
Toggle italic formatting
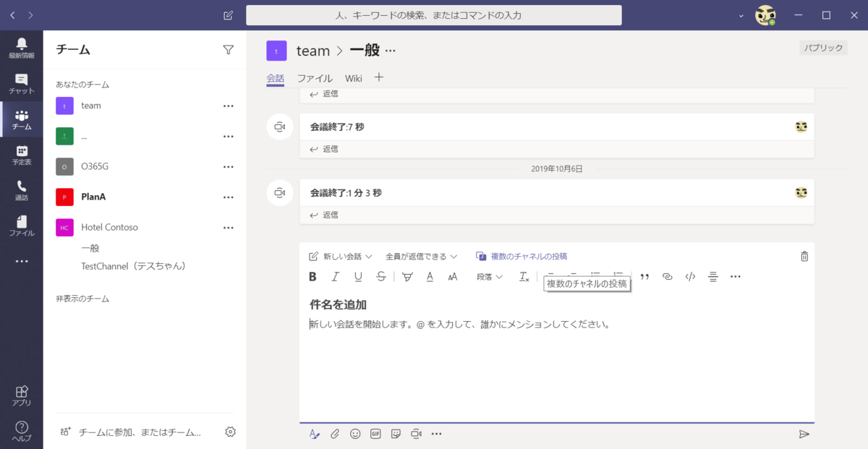[x=334, y=276]
